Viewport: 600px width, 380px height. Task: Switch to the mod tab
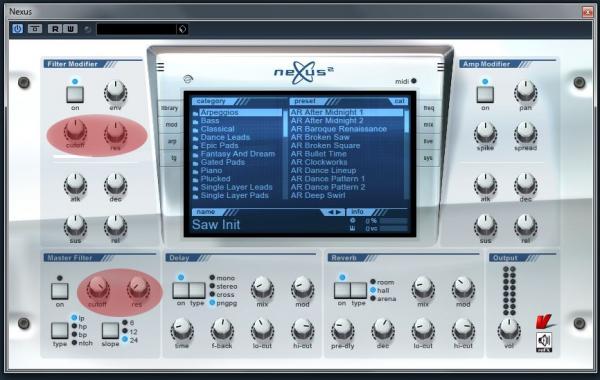point(171,125)
